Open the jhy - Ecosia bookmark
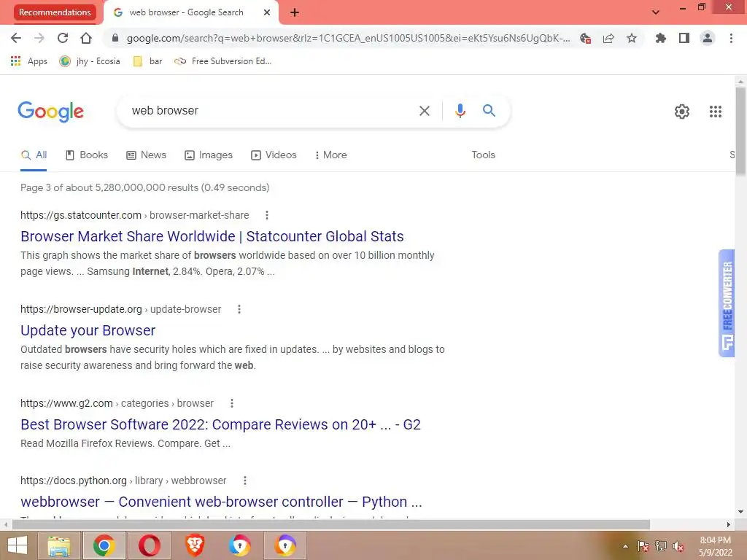This screenshot has width=747, height=560. coord(90,61)
